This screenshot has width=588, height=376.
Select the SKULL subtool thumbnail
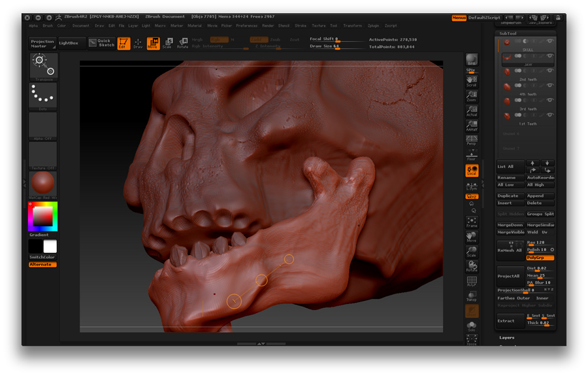(x=507, y=43)
